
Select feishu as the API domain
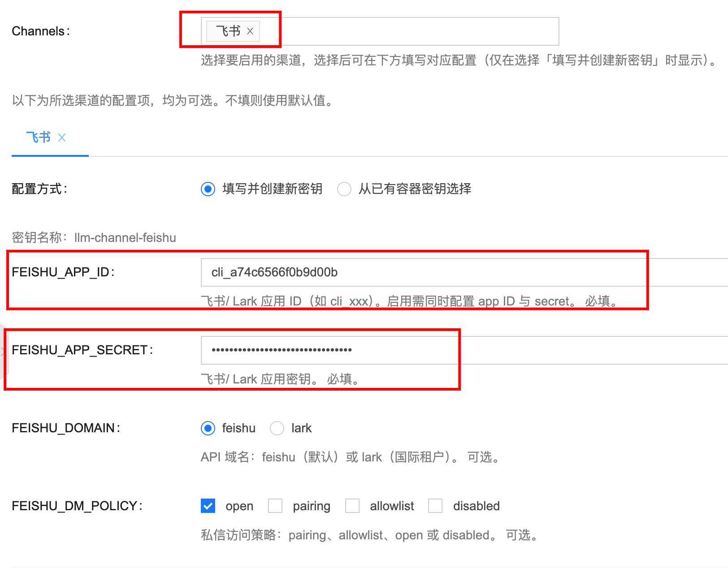(x=208, y=428)
